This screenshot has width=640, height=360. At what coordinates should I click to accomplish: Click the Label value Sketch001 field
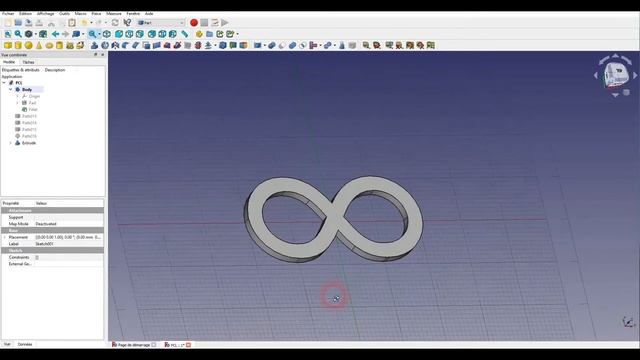pyautogui.click(x=69, y=244)
